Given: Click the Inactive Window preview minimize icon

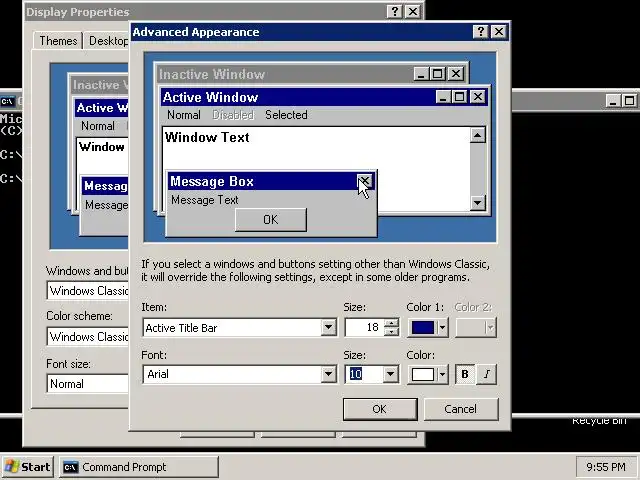Looking at the screenshot, I should (421, 74).
